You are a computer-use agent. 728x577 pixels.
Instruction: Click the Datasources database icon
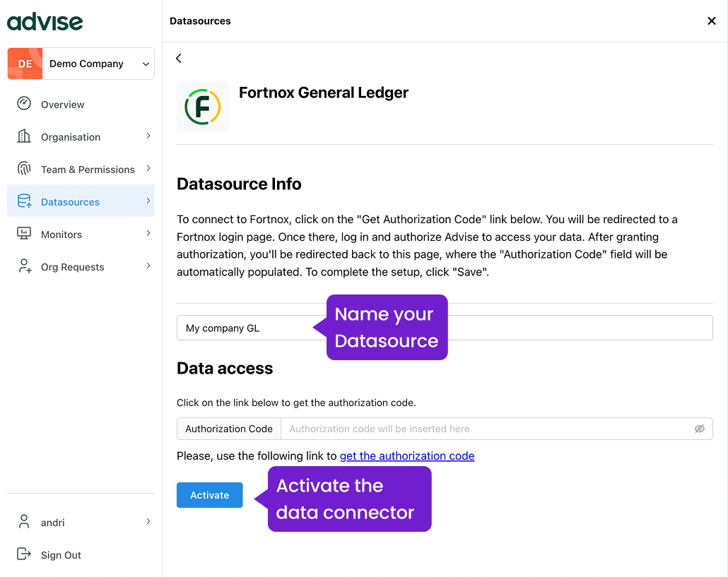(x=24, y=201)
